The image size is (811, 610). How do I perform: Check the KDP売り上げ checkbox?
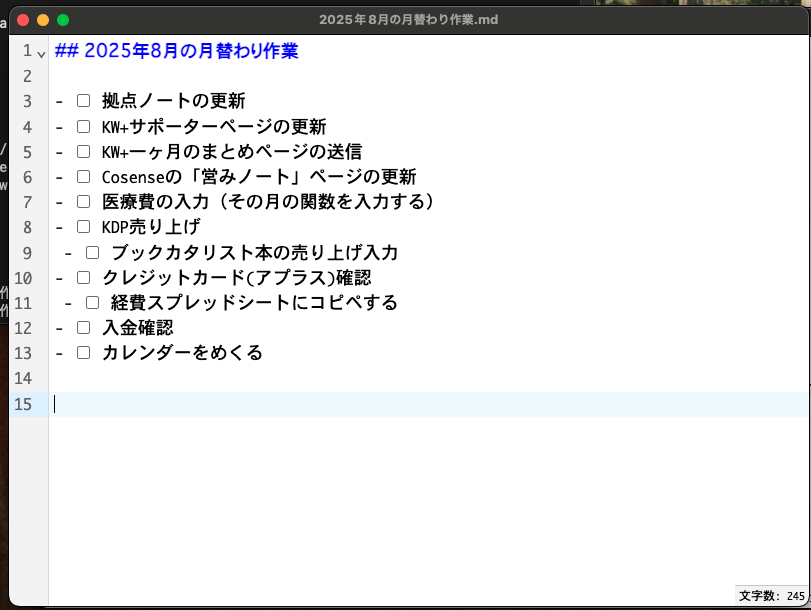[x=84, y=226]
